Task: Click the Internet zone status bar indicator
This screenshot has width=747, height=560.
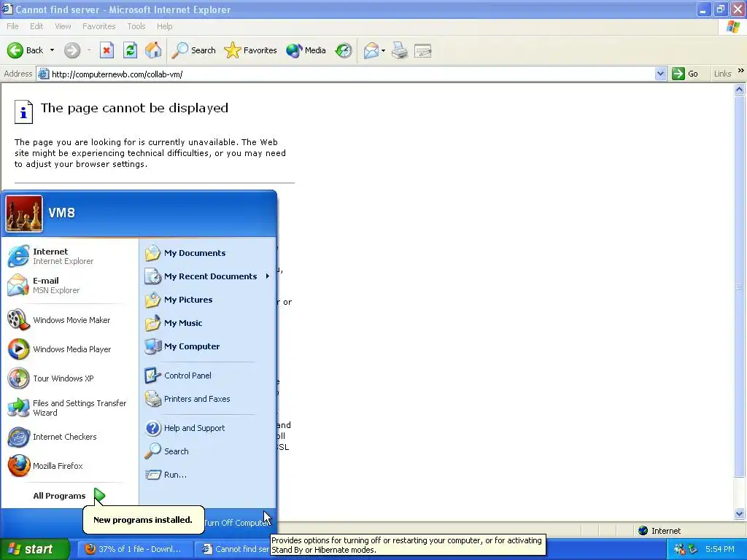Action: [659, 531]
